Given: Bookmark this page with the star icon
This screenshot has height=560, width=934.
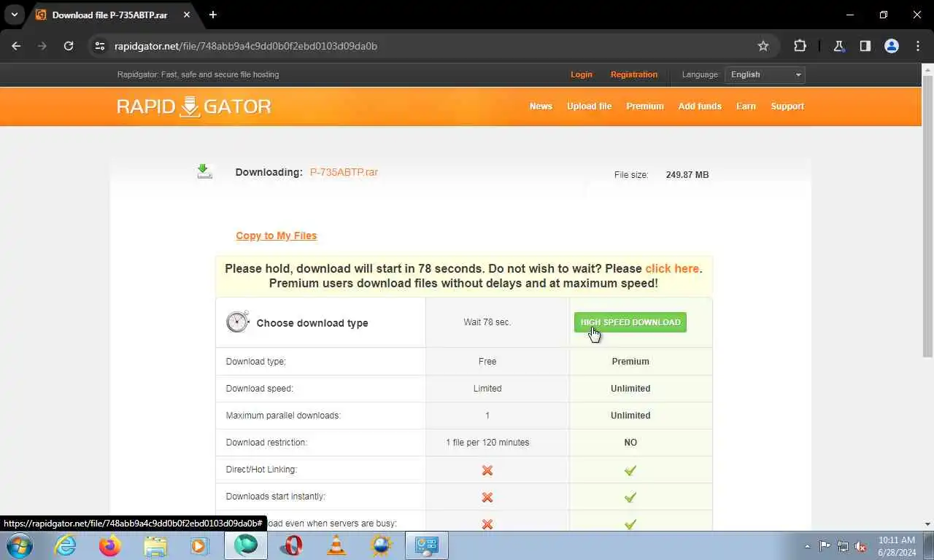Looking at the screenshot, I should pyautogui.click(x=763, y=46).
